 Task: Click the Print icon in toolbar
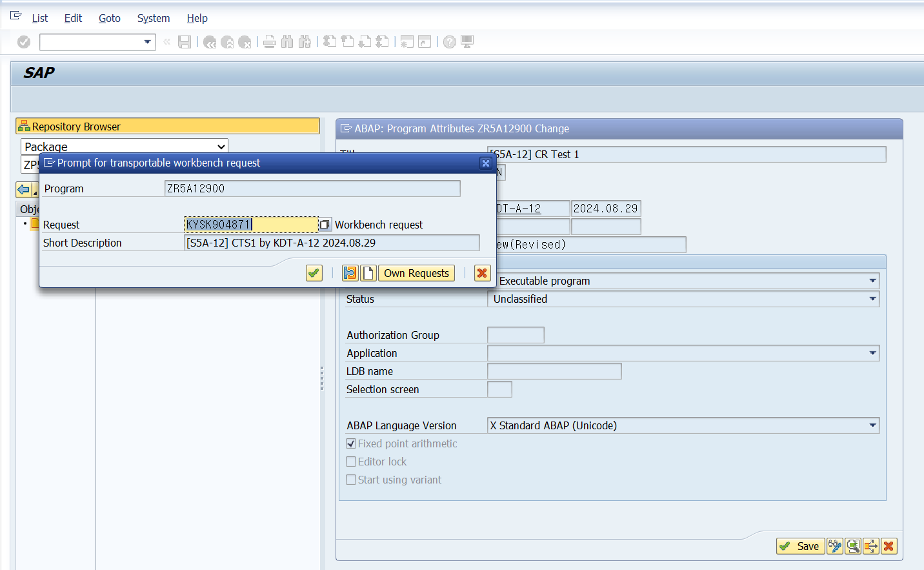270,42
